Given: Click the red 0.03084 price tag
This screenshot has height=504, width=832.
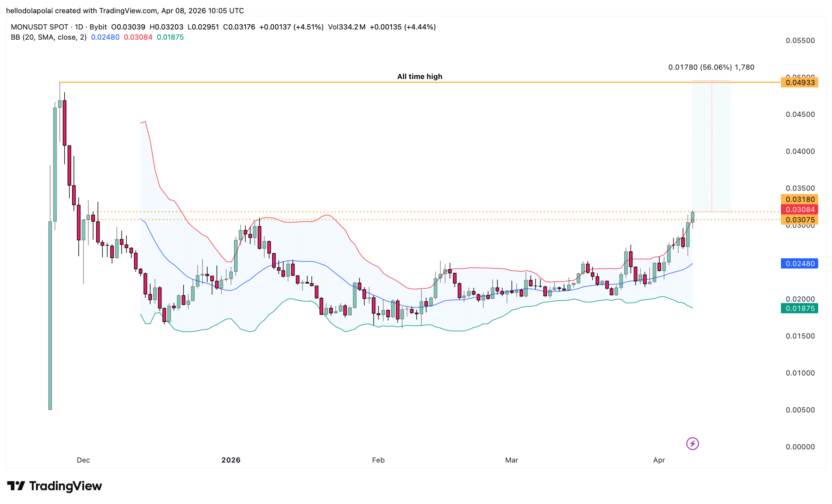Looking at the screenshot, I should pos(799,209).
